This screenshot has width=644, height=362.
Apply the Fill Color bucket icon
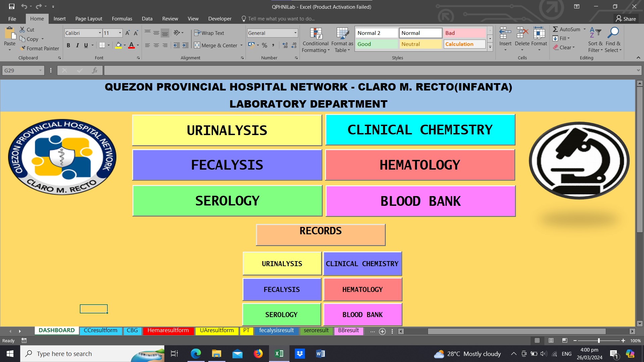click(x=118, y=45)
